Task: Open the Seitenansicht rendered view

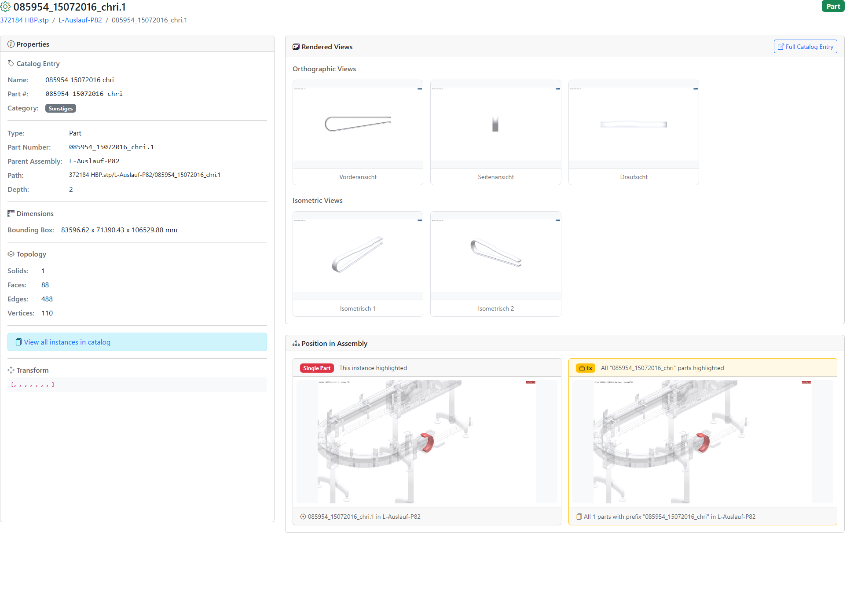Action: (x=495, y=125)
